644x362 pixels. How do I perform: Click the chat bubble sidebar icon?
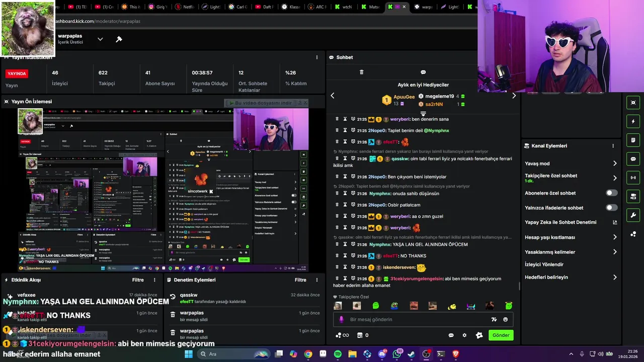633,159
